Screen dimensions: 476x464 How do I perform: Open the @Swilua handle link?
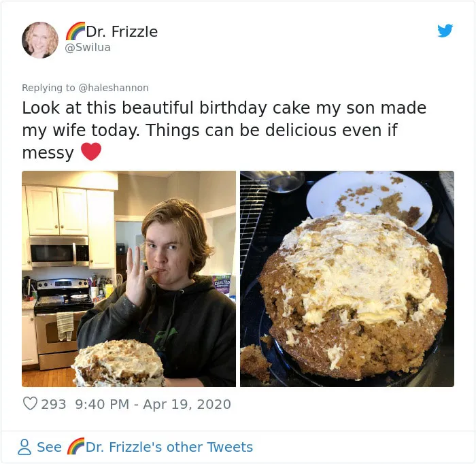tap(88, 48)
